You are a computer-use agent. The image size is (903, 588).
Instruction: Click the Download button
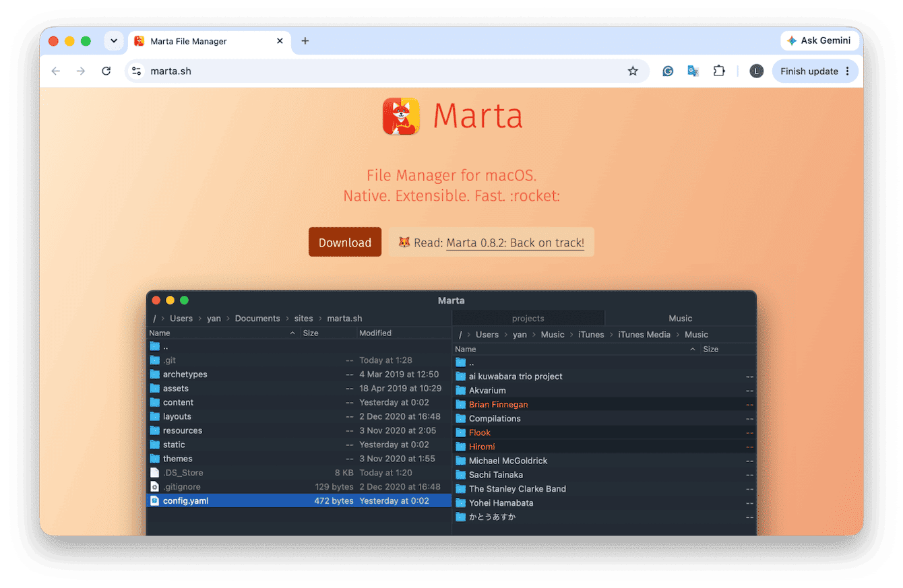tap(345, 242)
